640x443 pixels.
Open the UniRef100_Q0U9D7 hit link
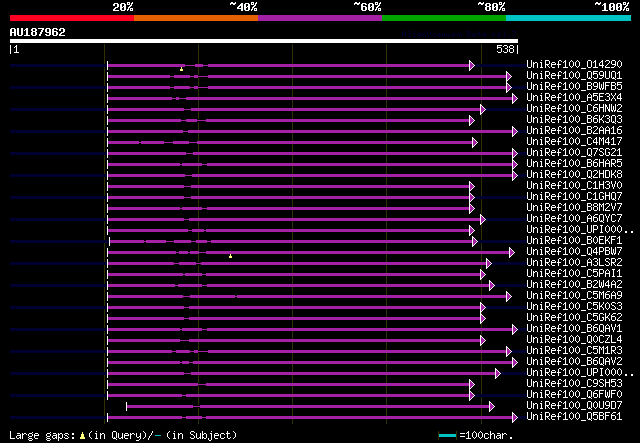574,406
